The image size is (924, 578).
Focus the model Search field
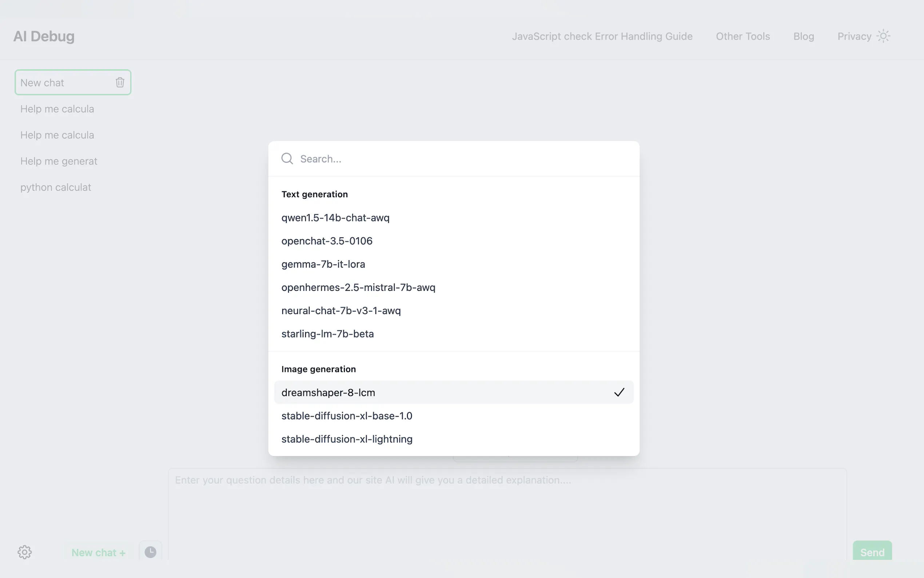(x=458, y=159)
